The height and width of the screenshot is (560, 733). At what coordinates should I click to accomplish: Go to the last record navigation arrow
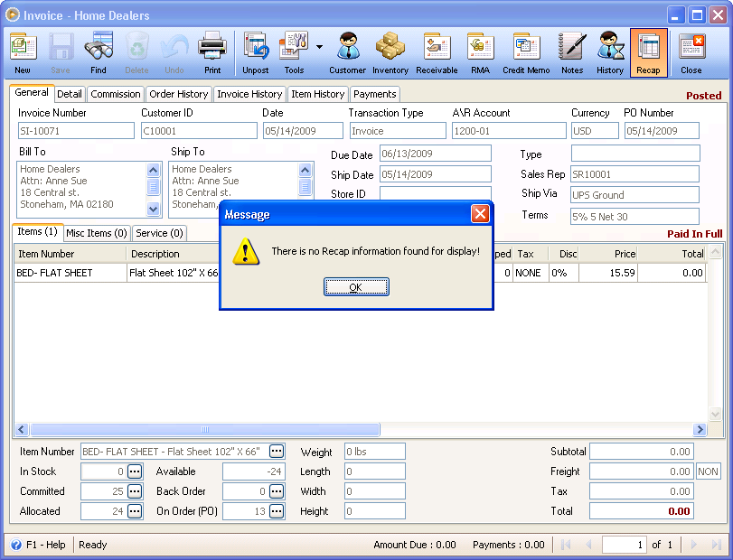(x=716, y=545)
